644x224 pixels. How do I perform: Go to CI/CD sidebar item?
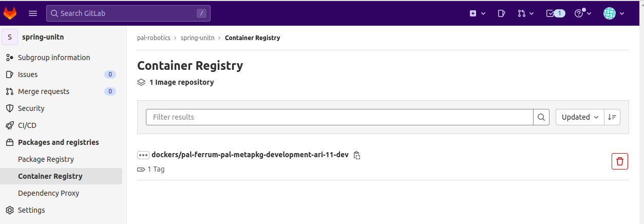tap(27, 125)
